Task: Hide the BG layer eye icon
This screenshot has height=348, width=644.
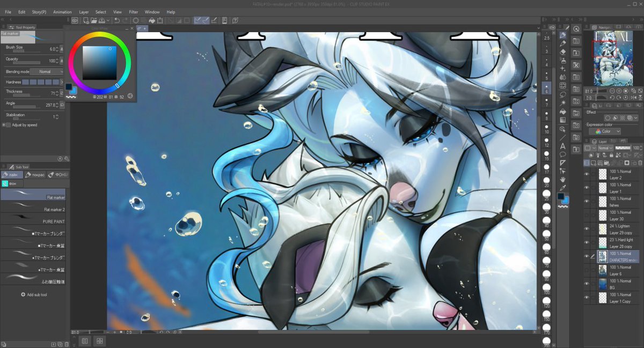Action: [586, 284]
